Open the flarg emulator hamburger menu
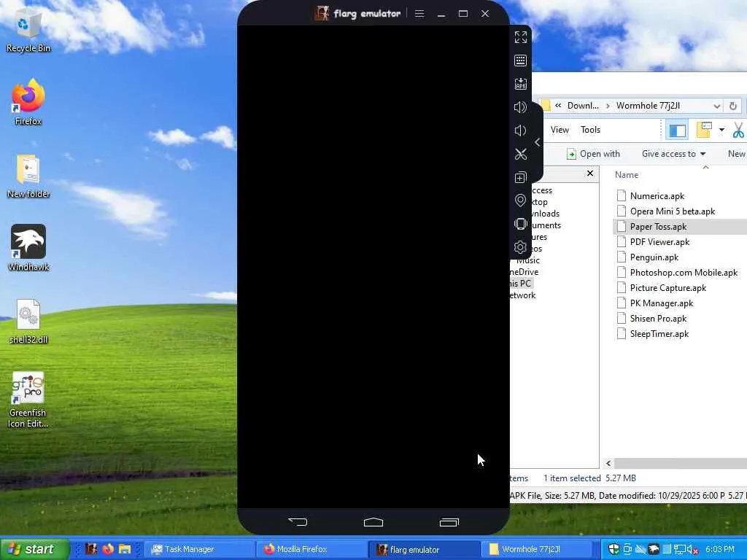Image resolution: width=747 pixels, height=560 pixels. [419, 13]
